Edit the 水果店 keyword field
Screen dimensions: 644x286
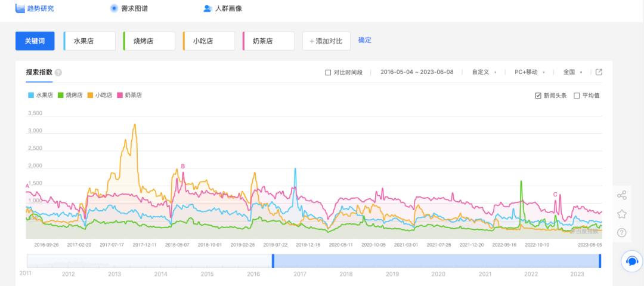[89, 41]
